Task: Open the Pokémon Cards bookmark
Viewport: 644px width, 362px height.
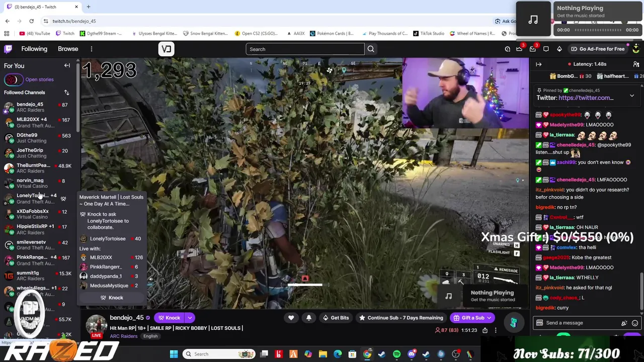Action: (x=332, y=34)
